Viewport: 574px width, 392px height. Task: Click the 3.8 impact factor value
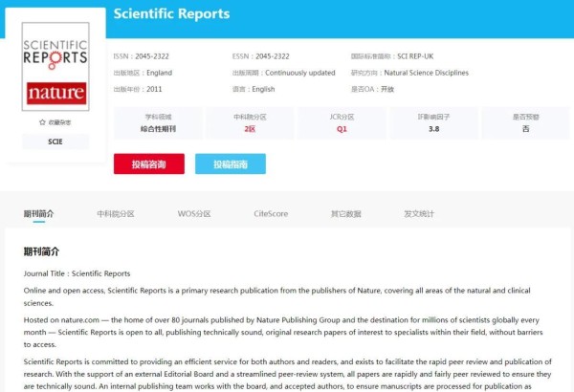(x=433, y=129)
